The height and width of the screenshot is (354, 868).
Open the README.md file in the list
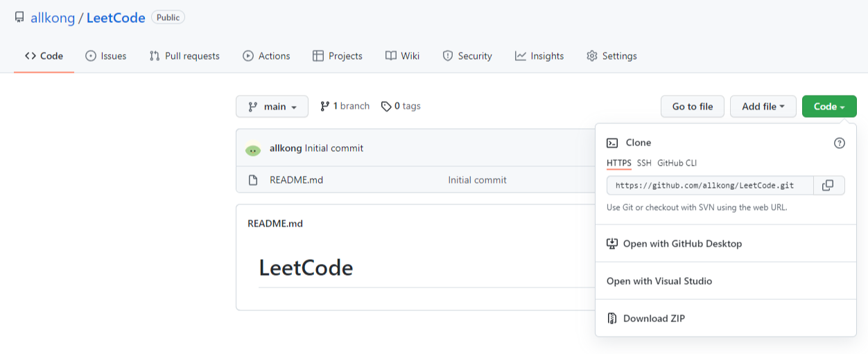(296, 180)
